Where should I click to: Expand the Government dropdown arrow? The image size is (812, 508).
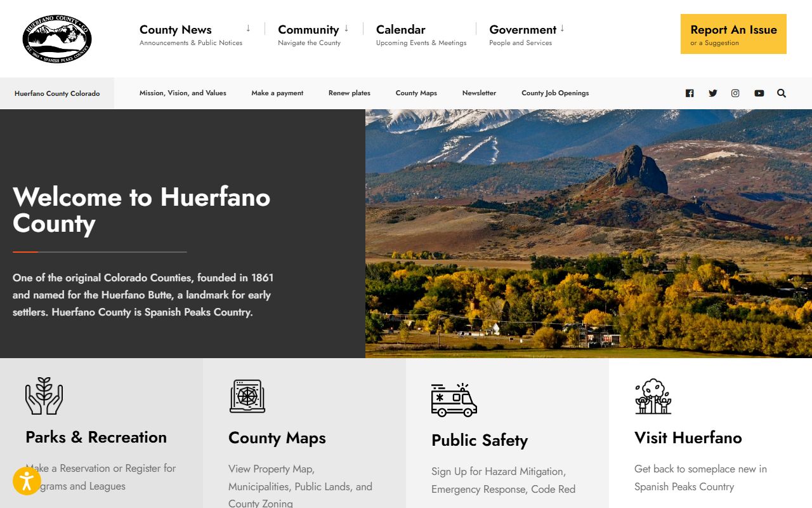562,29
